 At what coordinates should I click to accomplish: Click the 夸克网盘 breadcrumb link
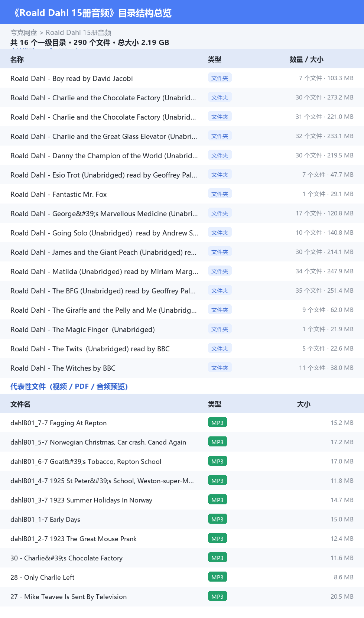click(24, 33)
